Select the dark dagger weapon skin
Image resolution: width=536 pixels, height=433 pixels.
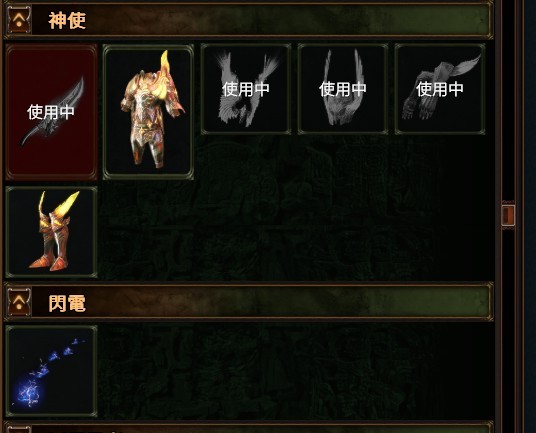tap(52, 112)
